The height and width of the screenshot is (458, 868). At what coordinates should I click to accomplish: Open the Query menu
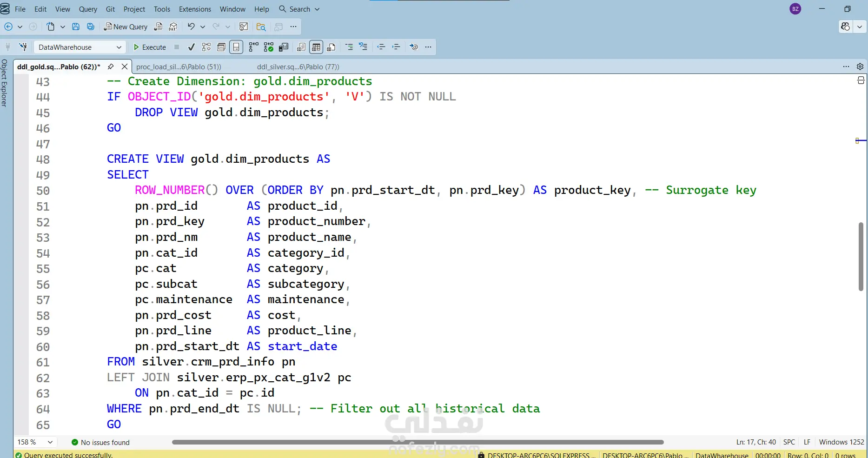coord(88,9)
